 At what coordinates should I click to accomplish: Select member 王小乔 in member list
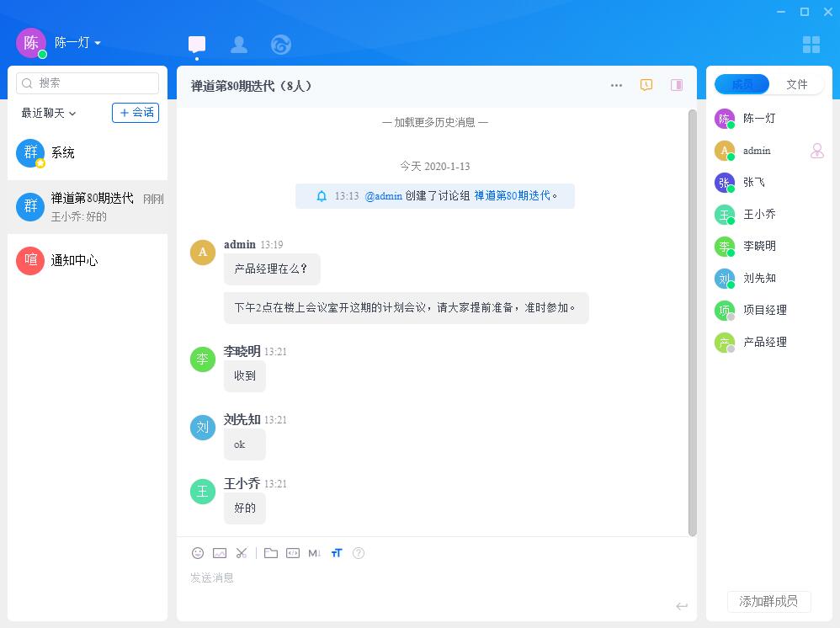click(x=768, y=215)
